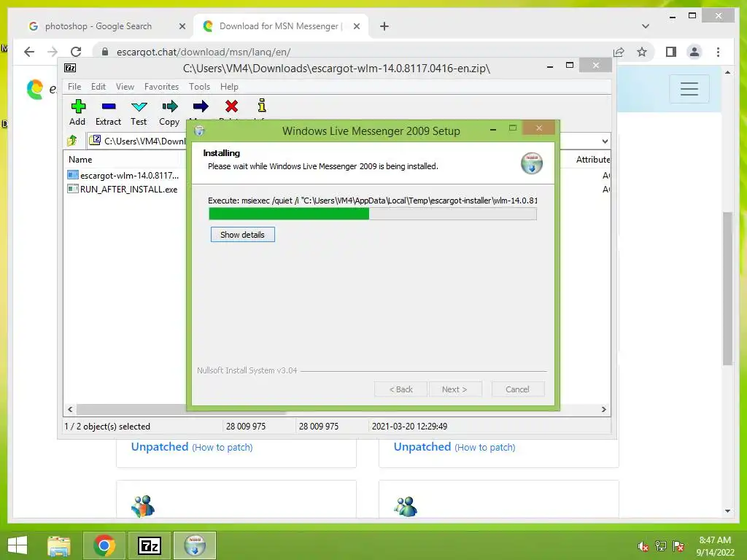The image size is (747, 560).
Task: Click the share page icon in address bar
Action: 619,52
